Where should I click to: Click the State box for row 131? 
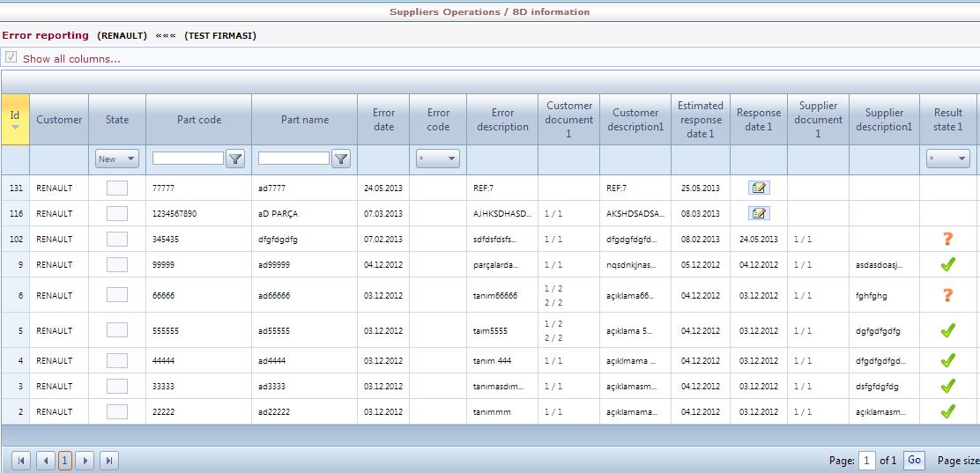[117, 188]
